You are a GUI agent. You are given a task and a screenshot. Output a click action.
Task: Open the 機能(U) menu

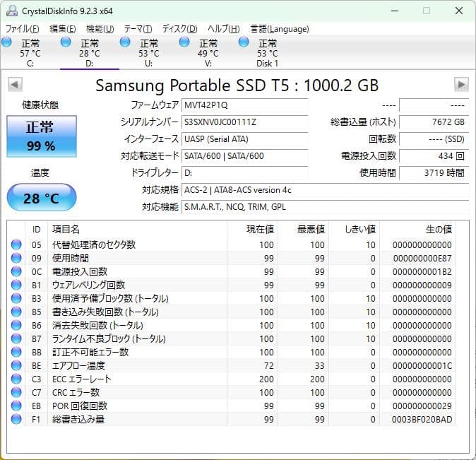100,29
